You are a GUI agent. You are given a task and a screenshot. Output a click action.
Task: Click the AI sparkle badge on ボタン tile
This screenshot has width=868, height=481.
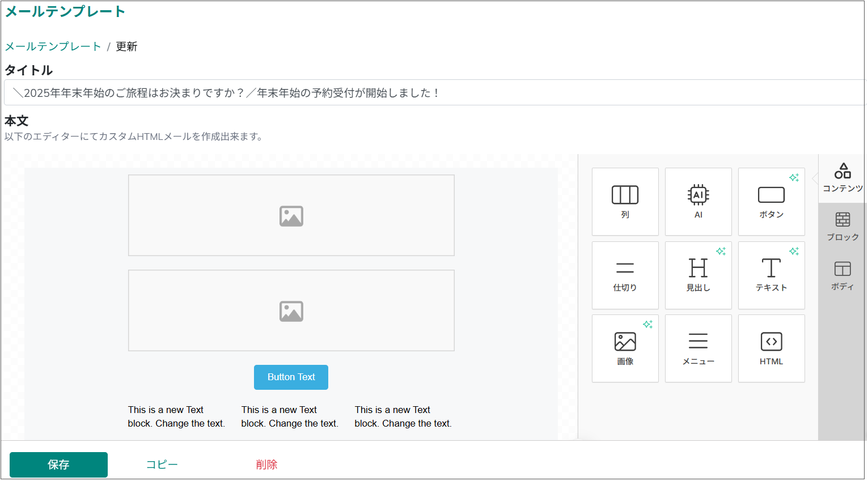tap(794, 177)
